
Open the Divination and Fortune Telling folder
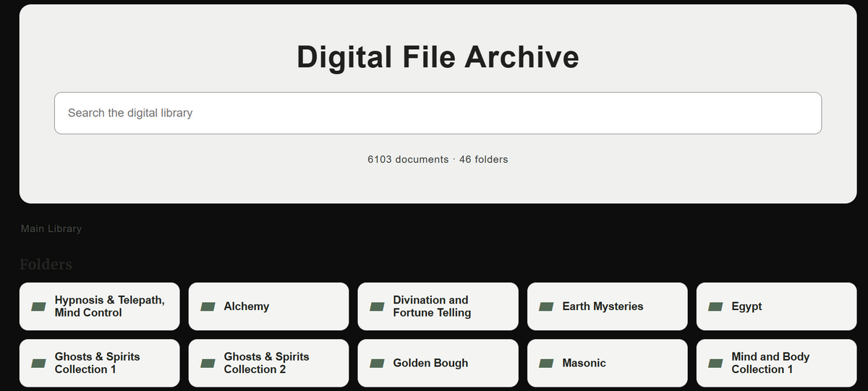[438, 306]
